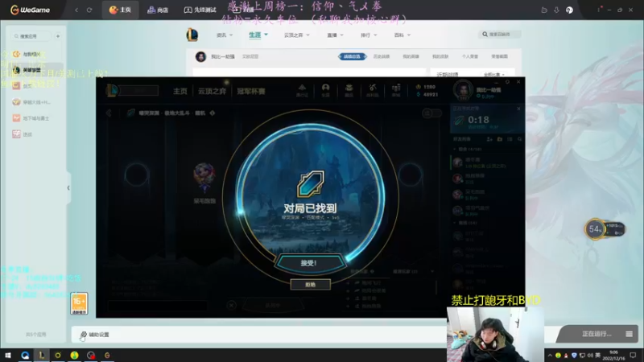The width and height of the screenshot is (644, 362).
Task: Decline the match with the 拒绝 button
Action: tap(310, 285)
